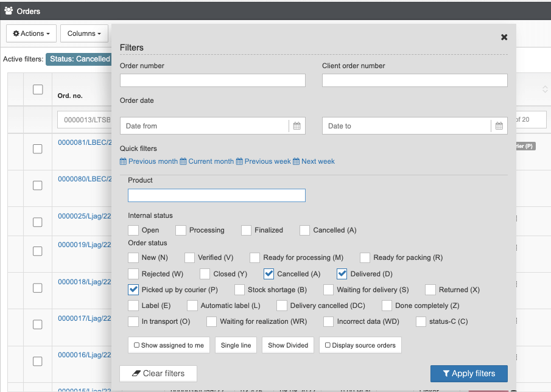Check the Open internal status
Image resolution: width=551 pixels, height=392 pixels.
point(133,231)
